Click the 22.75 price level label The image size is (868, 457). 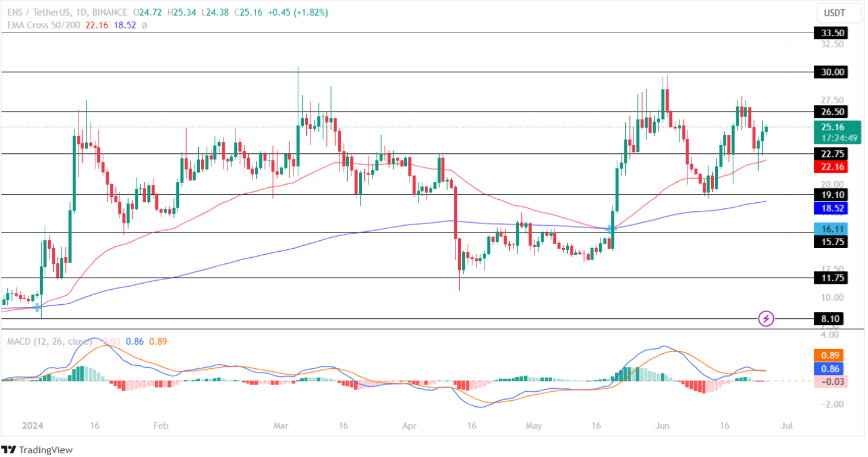(832, 153)
